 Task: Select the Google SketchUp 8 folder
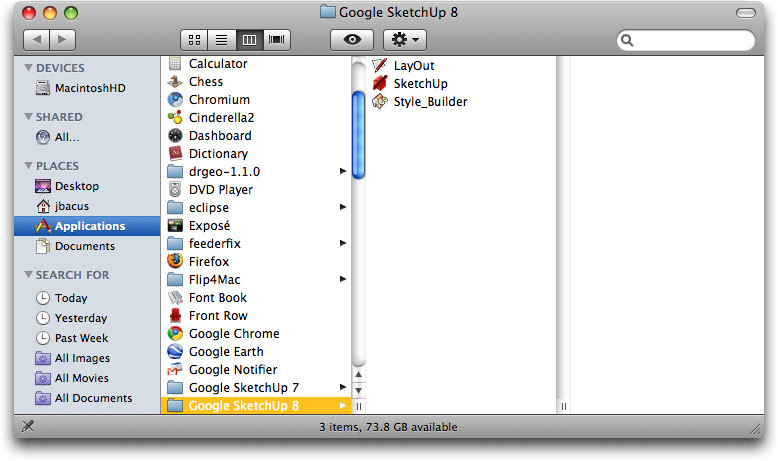click(x=256, y=405)
